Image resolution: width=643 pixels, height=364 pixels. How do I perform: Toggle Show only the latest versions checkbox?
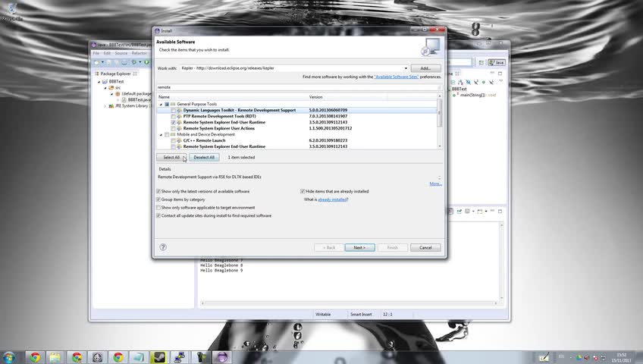tap(158, 191)
